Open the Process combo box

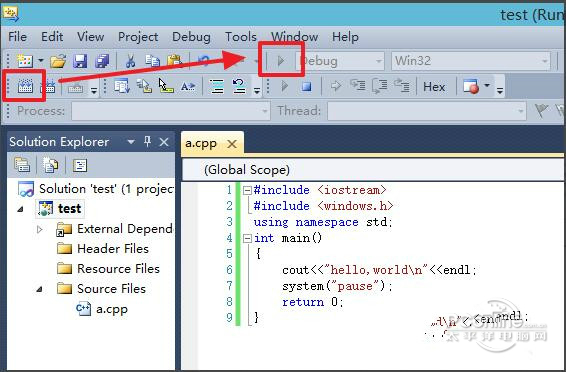click(170, 111)
